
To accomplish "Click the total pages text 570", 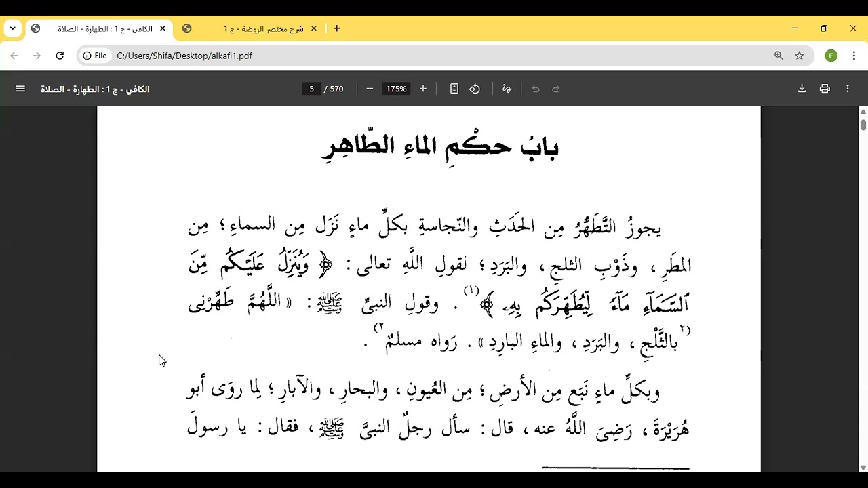I will [337, 89].
